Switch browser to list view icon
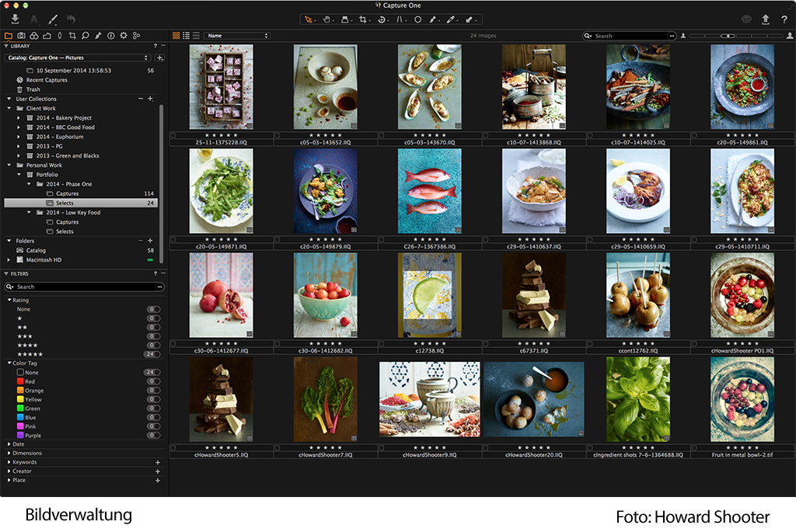 point(186,36)
